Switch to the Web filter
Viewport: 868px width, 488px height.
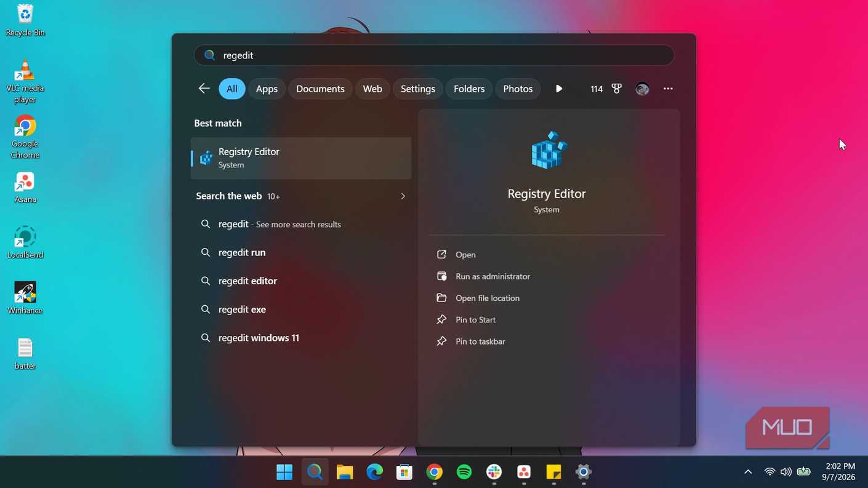click(x=372, y=89)
